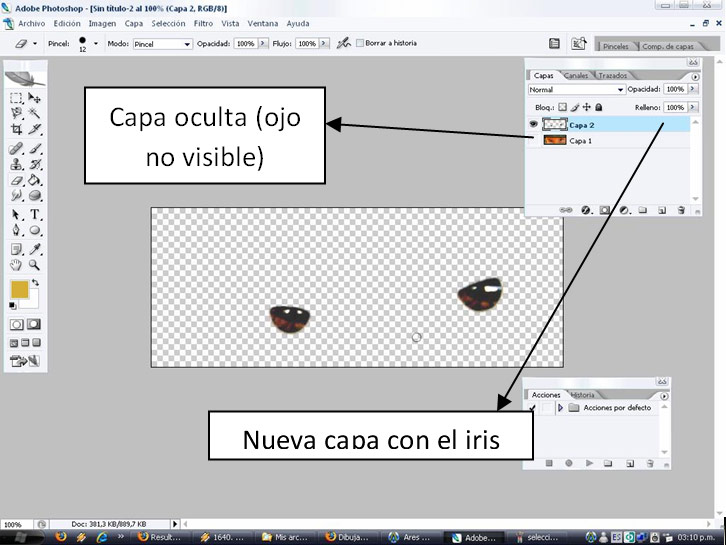Switch to Quick Mask mode
The height and width of the screenshot is (545, 726).
click(34, 324)
